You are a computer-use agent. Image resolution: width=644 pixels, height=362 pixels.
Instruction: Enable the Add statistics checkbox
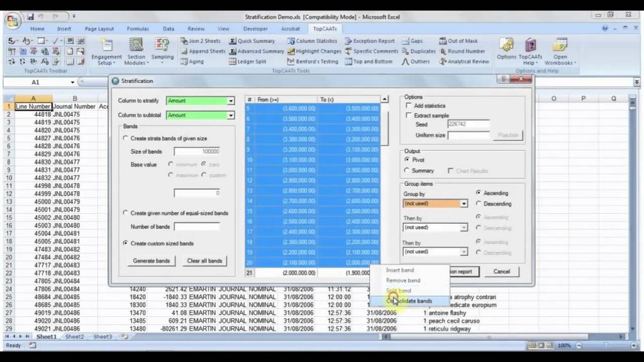click(409, 106)
